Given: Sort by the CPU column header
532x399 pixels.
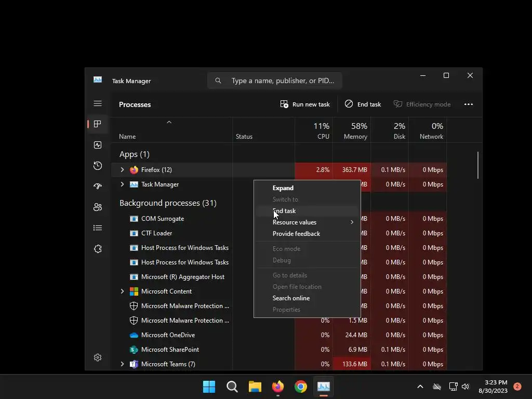Looking at the screenshot, I should tap(314, 130).
